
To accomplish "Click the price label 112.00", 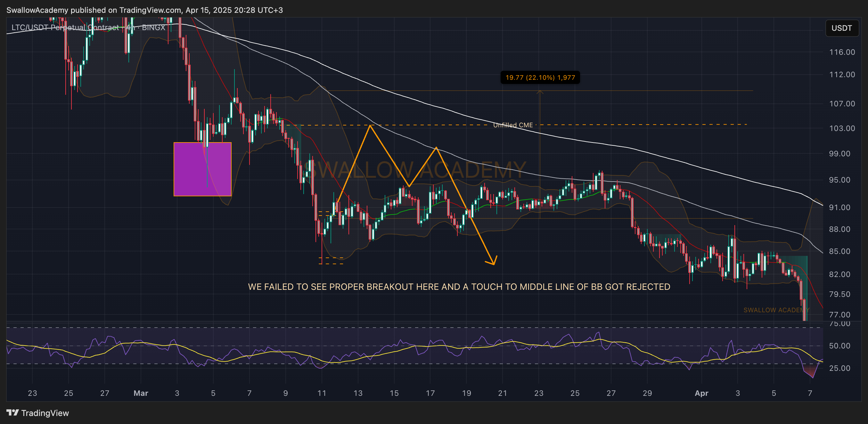I will tap(842, 74).
